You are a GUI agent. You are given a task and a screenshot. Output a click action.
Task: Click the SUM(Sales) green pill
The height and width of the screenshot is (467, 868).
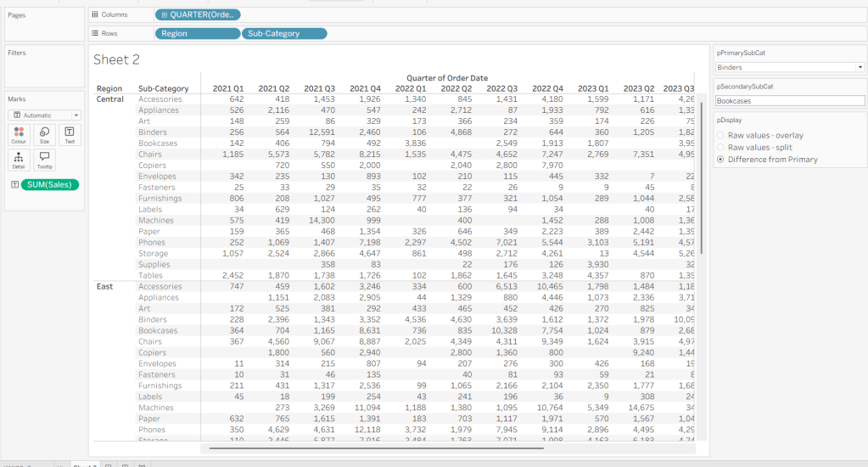click(x=51, y=184)
